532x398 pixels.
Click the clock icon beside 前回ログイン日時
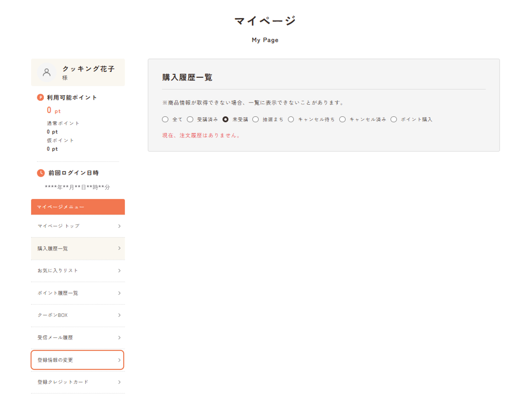click(41, 173)
